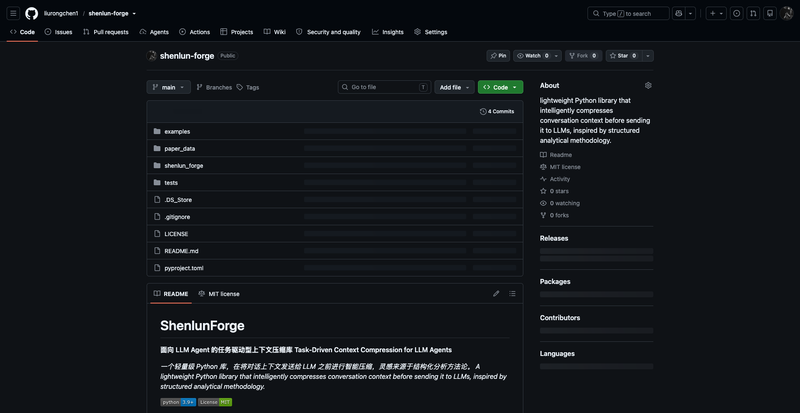Click the python 3.9+ badge

[178, 402]
